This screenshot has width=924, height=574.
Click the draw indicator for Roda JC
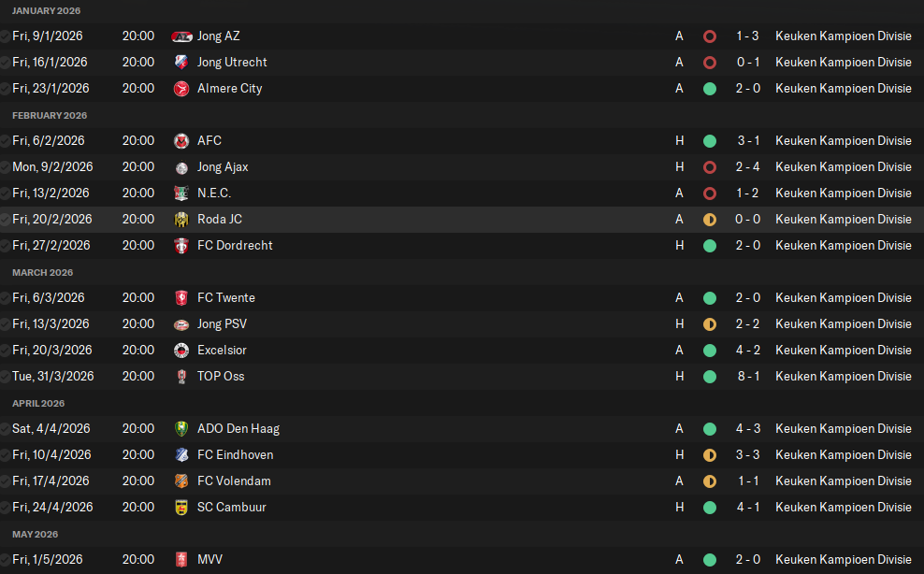tap(710, 220)
